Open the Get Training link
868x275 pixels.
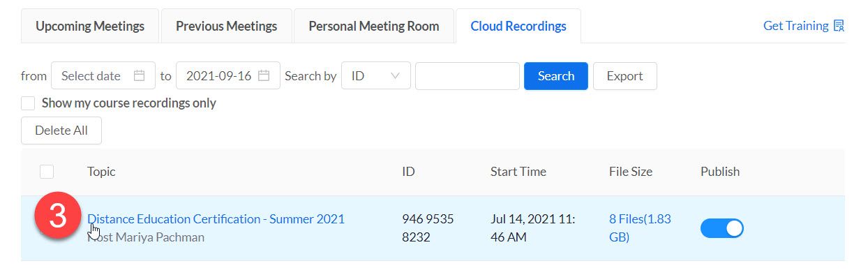coord(795,26)
